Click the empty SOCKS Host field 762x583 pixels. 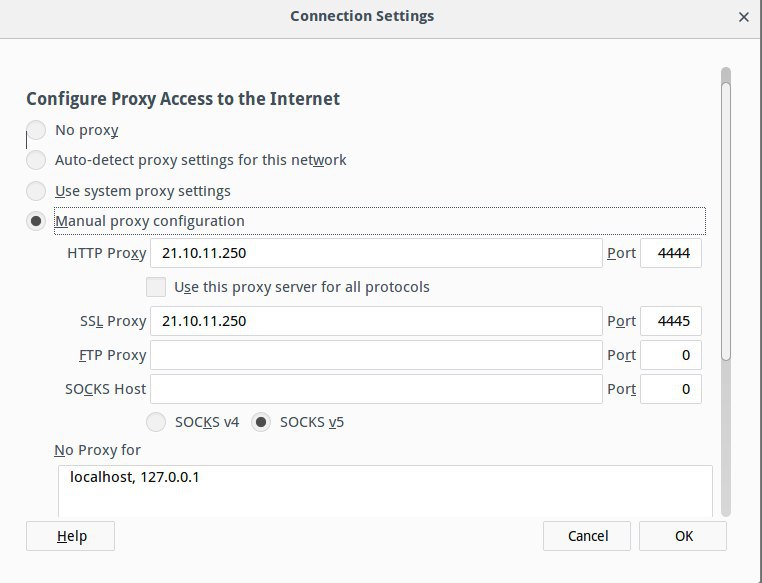(x=376, y=389)
